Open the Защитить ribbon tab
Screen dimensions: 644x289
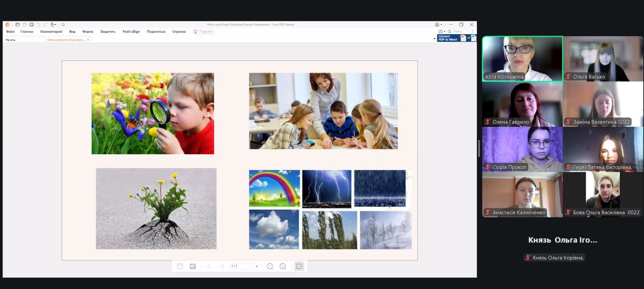pos(108,31)
